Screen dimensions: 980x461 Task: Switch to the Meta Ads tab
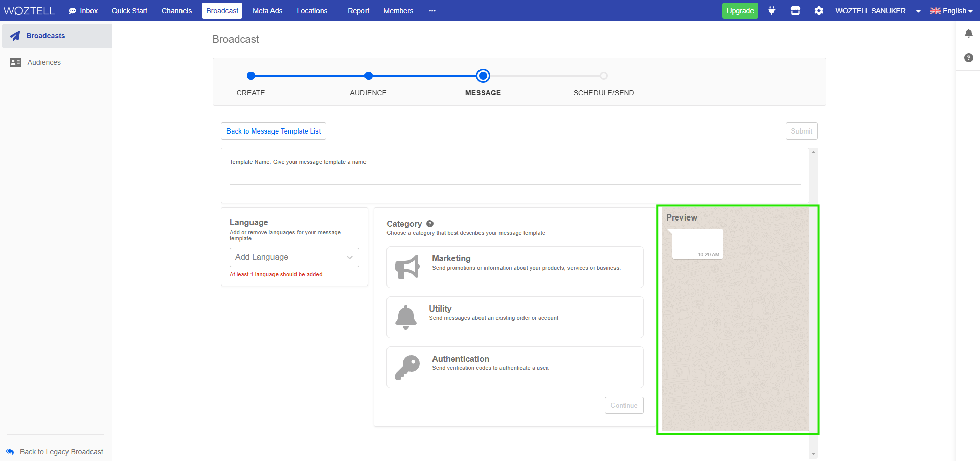(267, 10)
